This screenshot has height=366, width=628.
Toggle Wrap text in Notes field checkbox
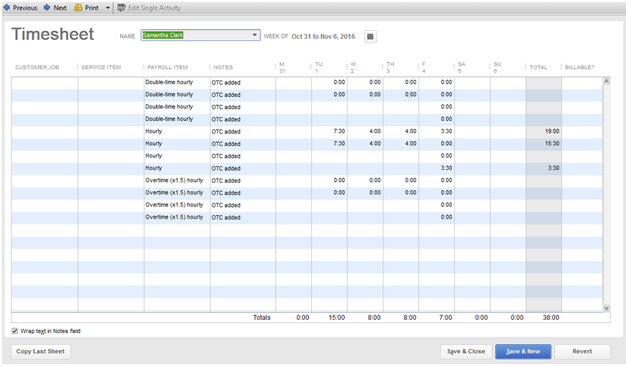pyautogui.click(x=15, y=331)
